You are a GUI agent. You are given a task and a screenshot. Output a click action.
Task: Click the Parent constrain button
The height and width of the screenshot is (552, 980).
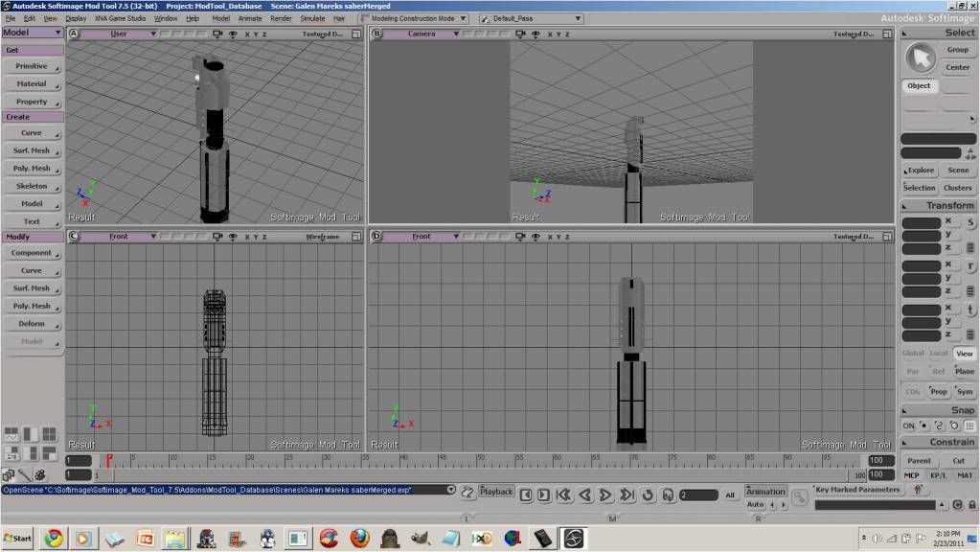[919, 461]
